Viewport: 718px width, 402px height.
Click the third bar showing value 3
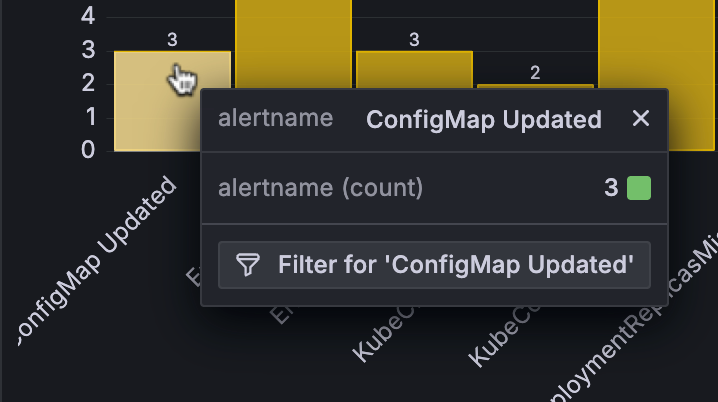tap(413, 70)
